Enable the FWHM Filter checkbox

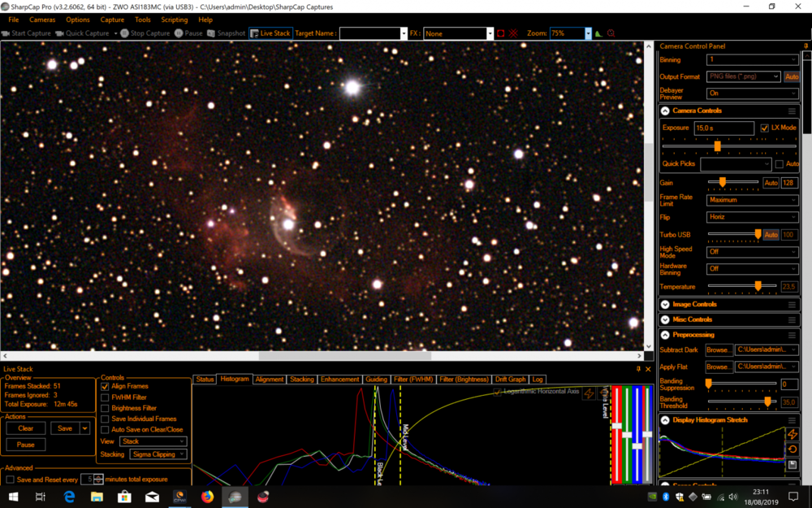(x=105, y=397)
